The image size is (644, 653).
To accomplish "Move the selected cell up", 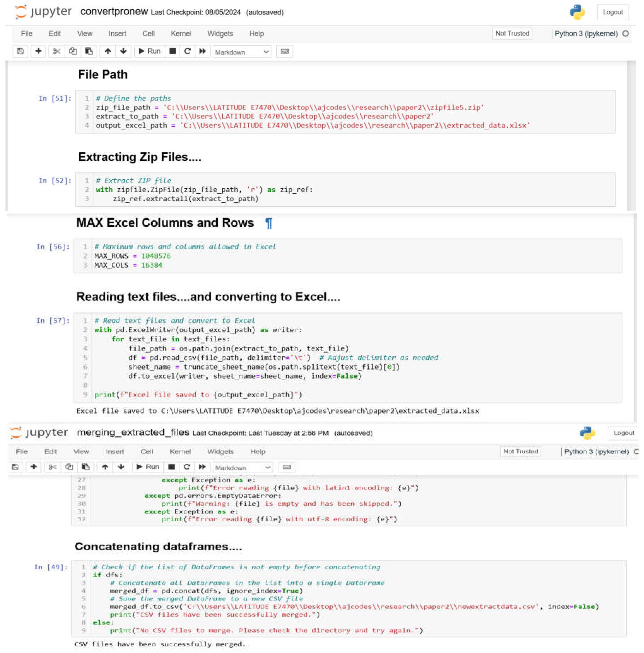I will pyautogui.click(x=107, y=51).
